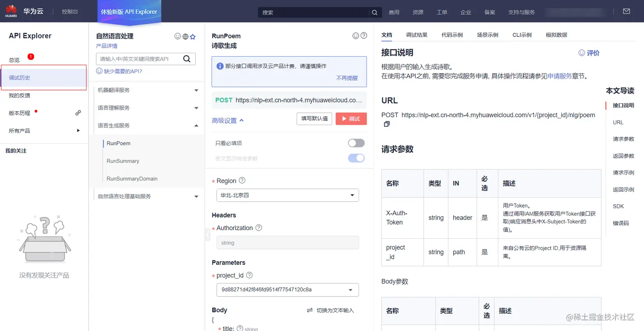Click the 申请服务 link
644x331 pixels.
tap(560, 77)
